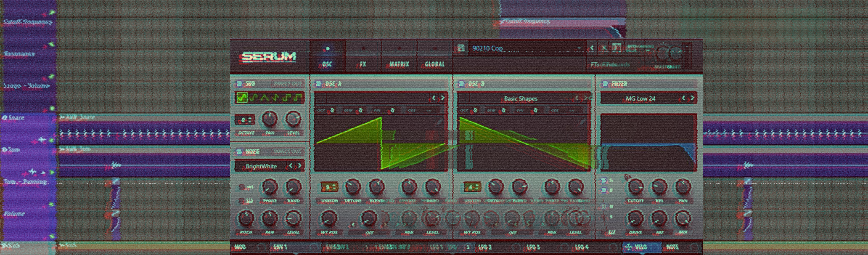Go to next noise sample beside BrightWhite
The image size is (868, 255).
point(299,166)
